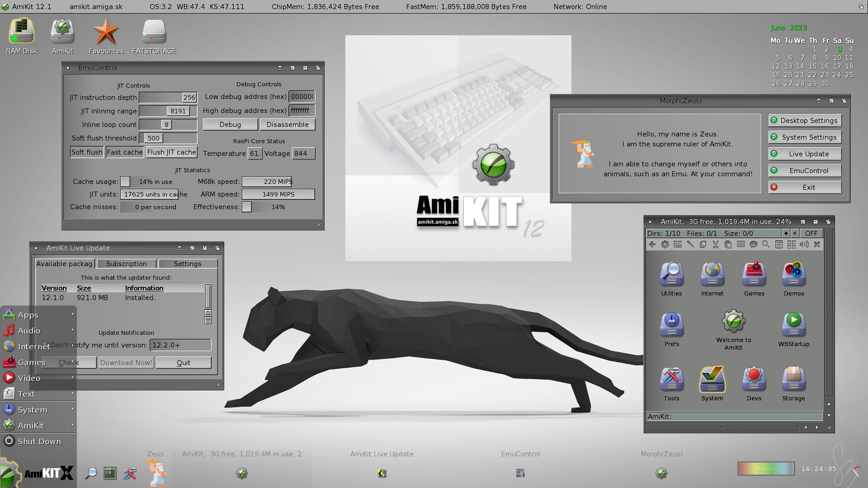Viewport: 868px width, 488px height.
Task: Click the paste clipboard icon in the file window toolbar
Action: click(x=728, y=244)
